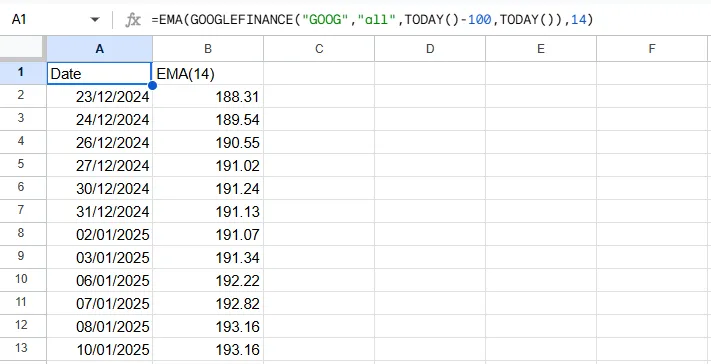Open the name box dropdown arrow
The image size is (711, 364).
coord(95,20)
